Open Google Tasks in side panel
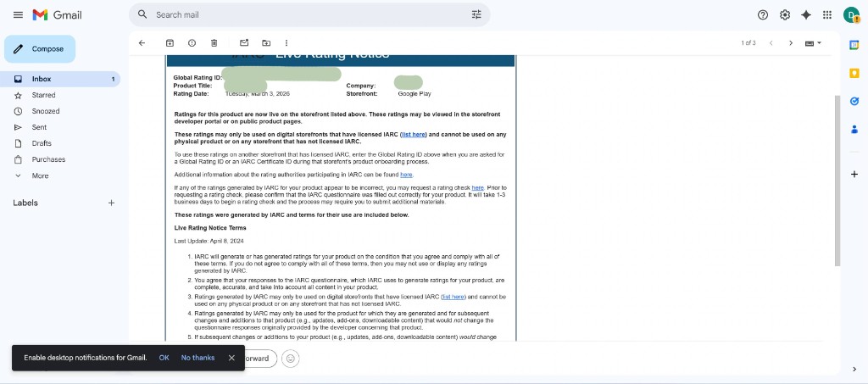 pos(854,101)
